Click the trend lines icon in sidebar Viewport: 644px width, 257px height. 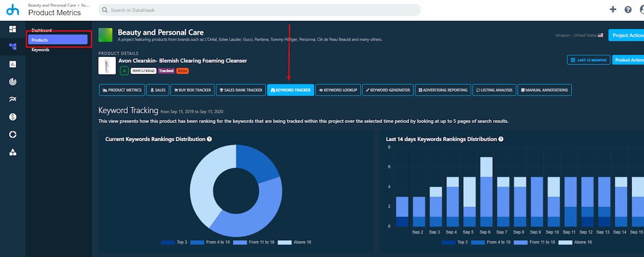pyautogui.click(x=12, y=99)
